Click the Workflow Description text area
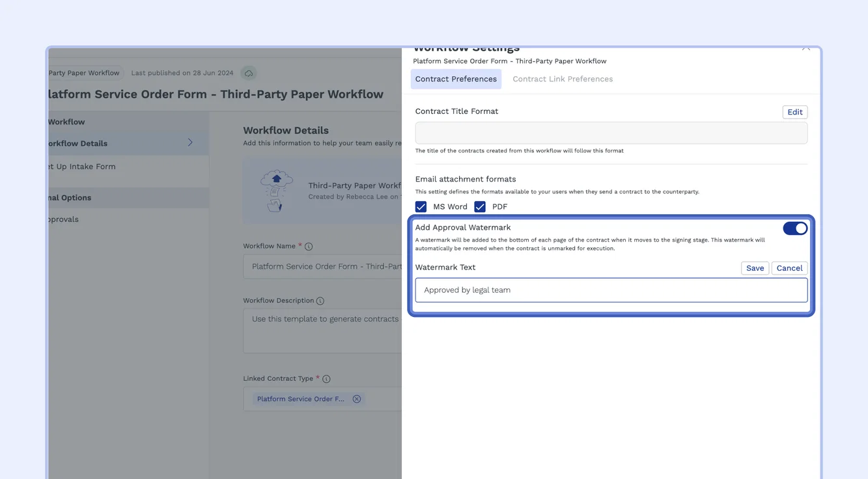Viewport: 868px width, 479px height. (x=323, y=331)
